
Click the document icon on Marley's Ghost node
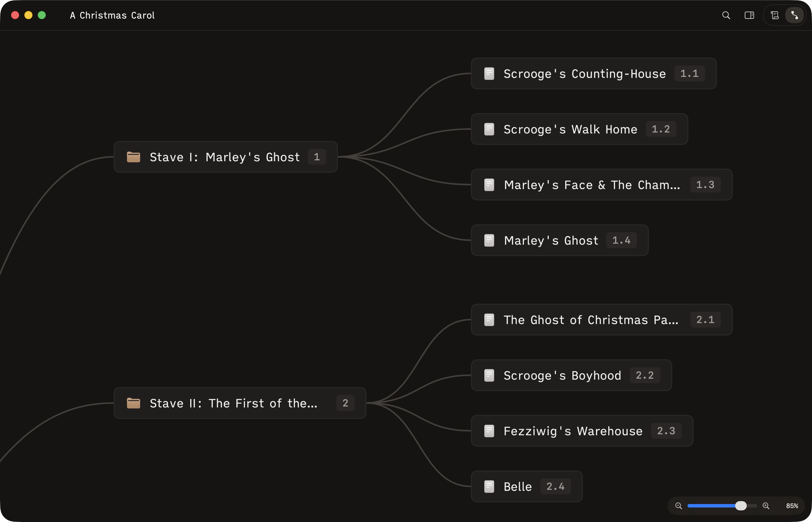coord(489,240)
